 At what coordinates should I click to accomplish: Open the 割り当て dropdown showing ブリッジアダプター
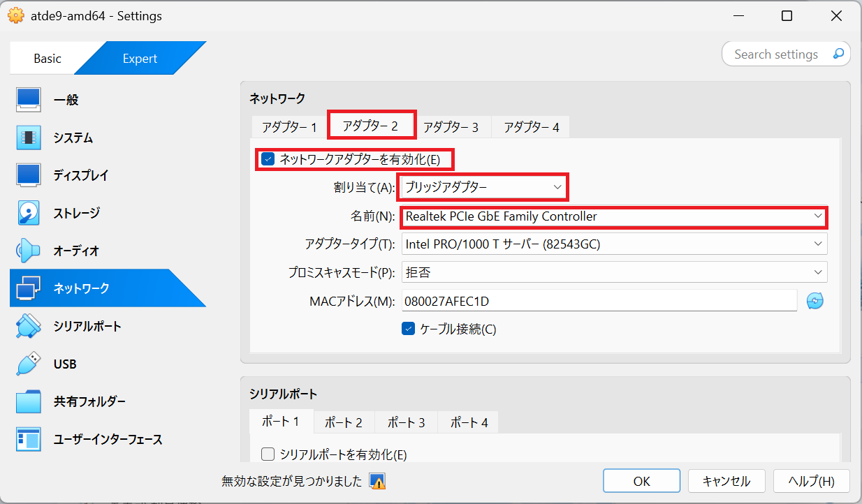pyautogui.click(x=483, y=187)
